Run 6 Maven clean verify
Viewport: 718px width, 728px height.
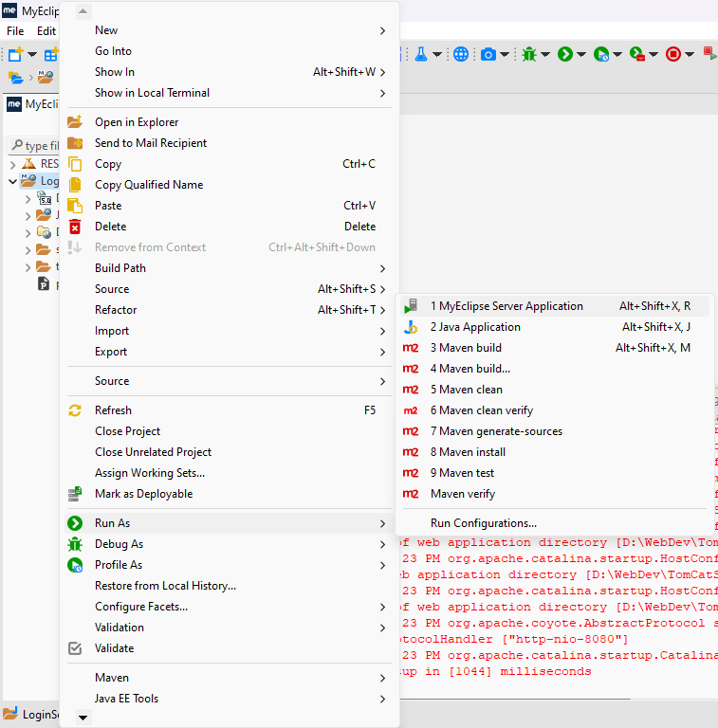coord(482,410)
